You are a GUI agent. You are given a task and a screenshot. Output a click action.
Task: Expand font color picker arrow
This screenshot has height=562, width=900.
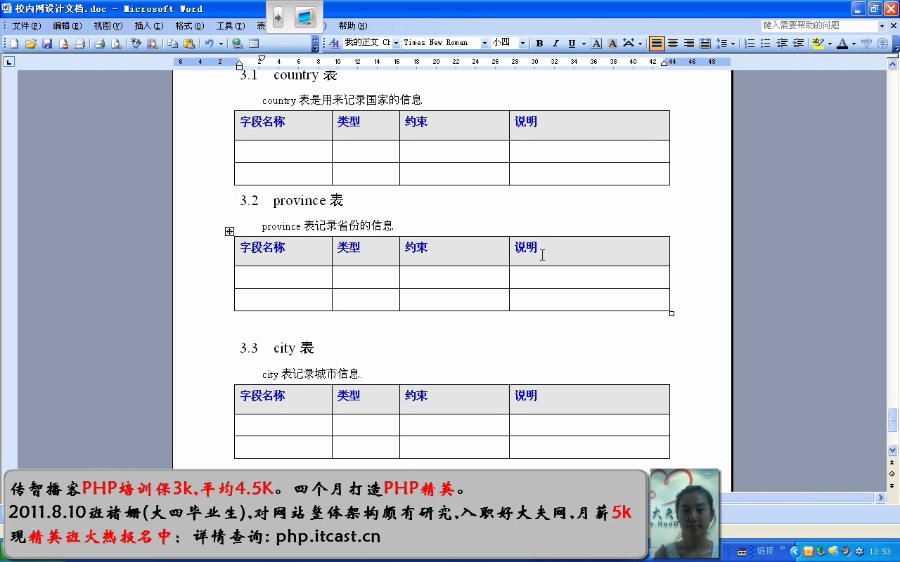coord(854,44)
